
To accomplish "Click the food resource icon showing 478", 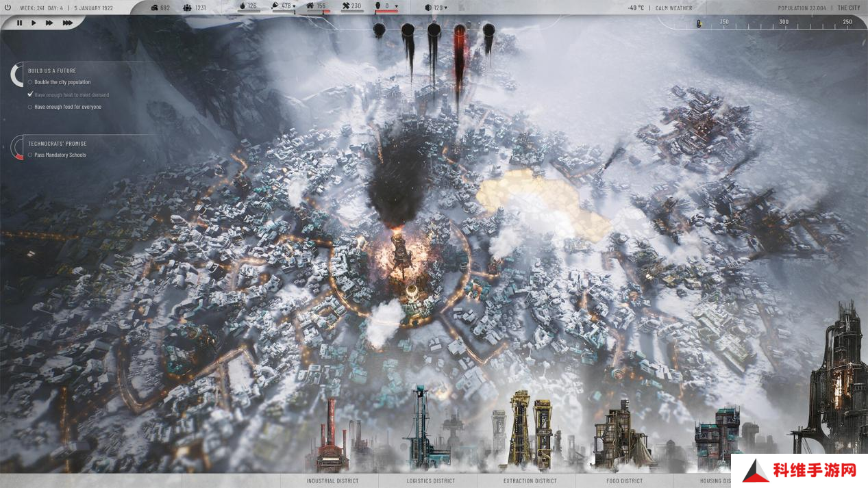I will click(275, 7).
